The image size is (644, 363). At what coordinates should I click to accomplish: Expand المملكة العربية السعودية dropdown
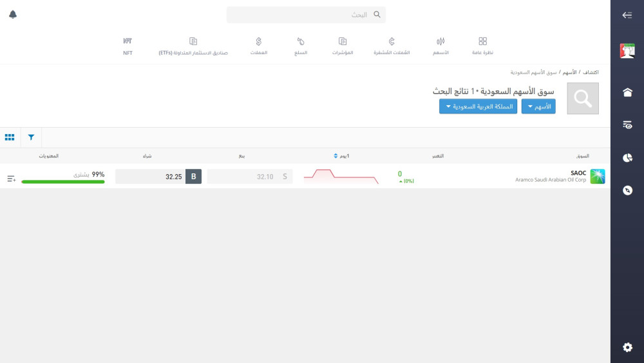pyautogui.click(x=478, y=106)
